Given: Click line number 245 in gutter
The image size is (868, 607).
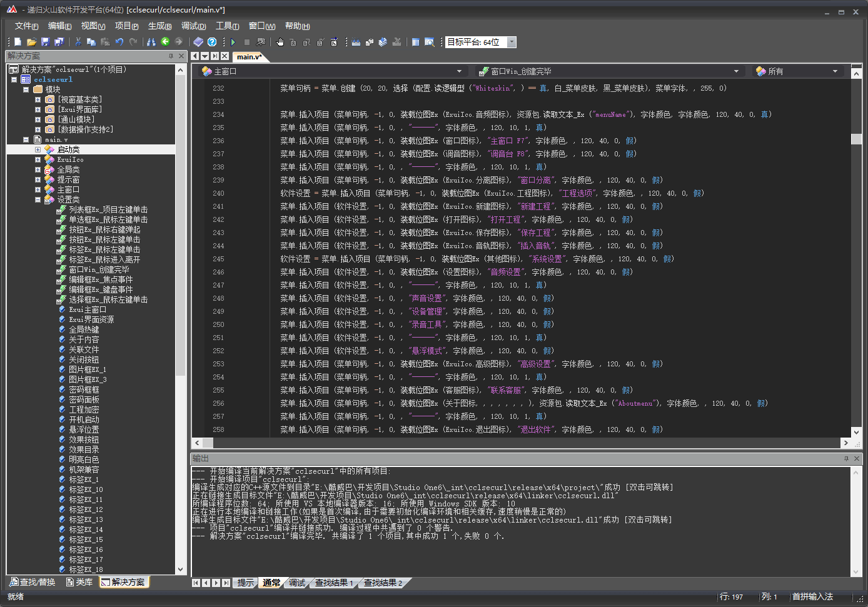Looking at the screenshot, I should [218, 259].
